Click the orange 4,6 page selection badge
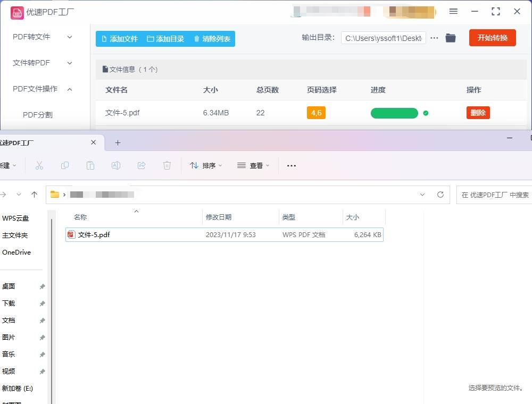This screenshot has width=532, height=404. click(316, 113)
